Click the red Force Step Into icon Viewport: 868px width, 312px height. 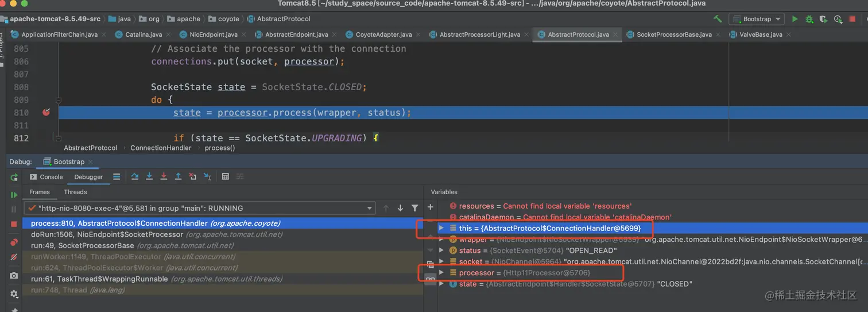pos(164,176)
